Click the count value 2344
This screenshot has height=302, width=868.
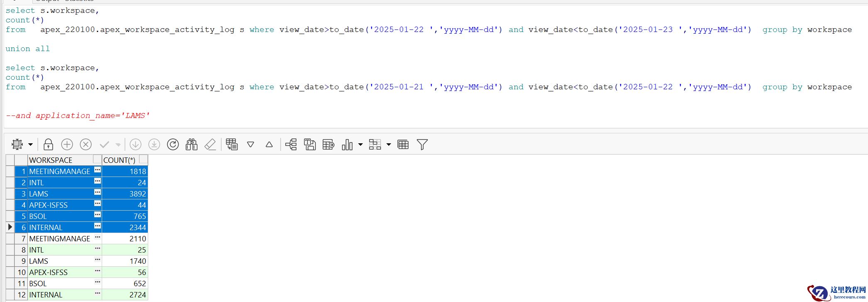click(138, 227)
